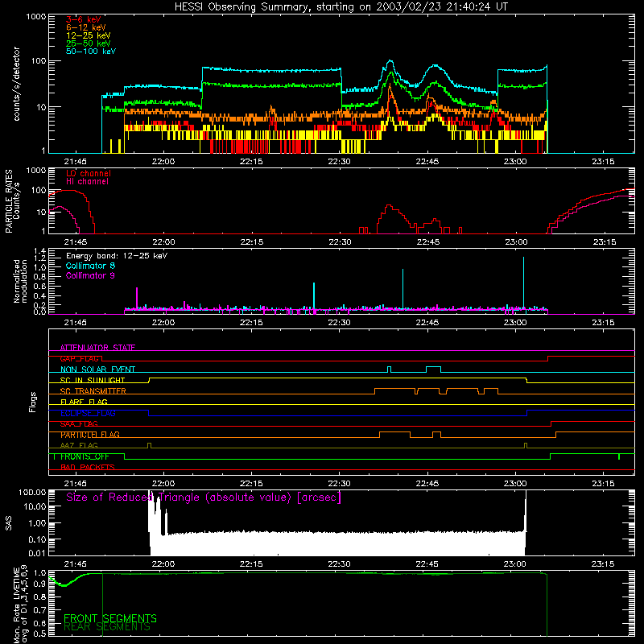644x644 pixels.
Task: Click the Mon. Rate LIVETIME axis label
Action: (20, 605)
